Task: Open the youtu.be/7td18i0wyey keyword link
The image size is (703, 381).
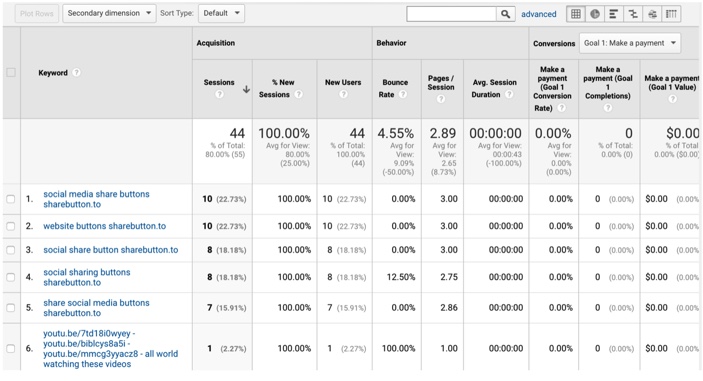Action: pos(111,349)
